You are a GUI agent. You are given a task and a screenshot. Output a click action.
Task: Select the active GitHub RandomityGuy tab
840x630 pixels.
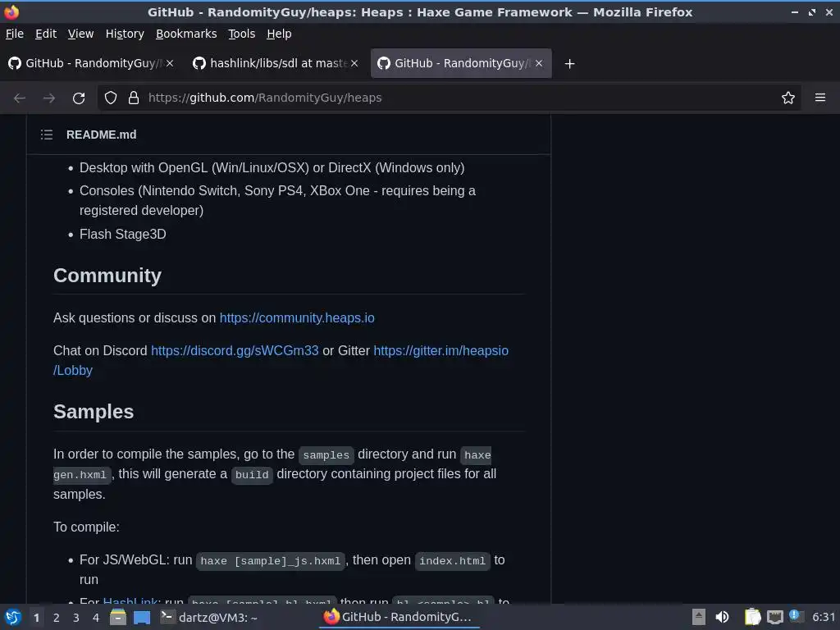461,63
